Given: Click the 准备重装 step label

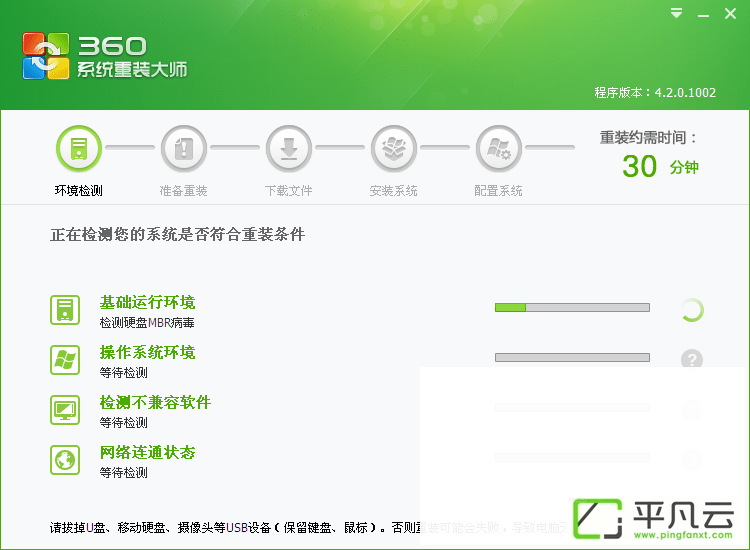Looking at the screenshot, I should [x=184, y=191].
